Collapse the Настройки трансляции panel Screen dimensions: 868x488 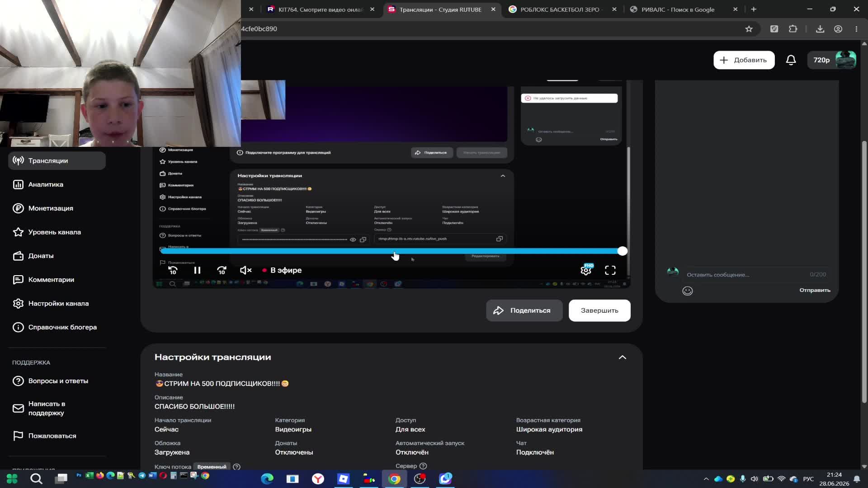click(x=623, y=357)
